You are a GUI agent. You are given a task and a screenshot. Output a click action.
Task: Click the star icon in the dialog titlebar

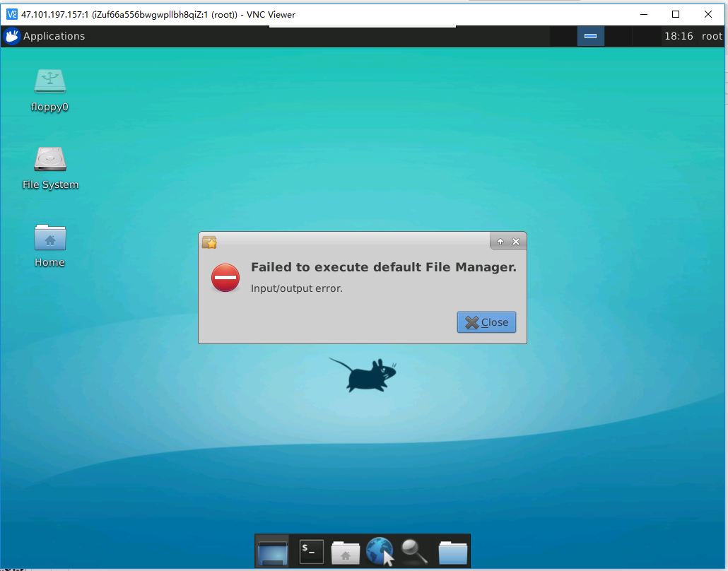click(209, 242)
